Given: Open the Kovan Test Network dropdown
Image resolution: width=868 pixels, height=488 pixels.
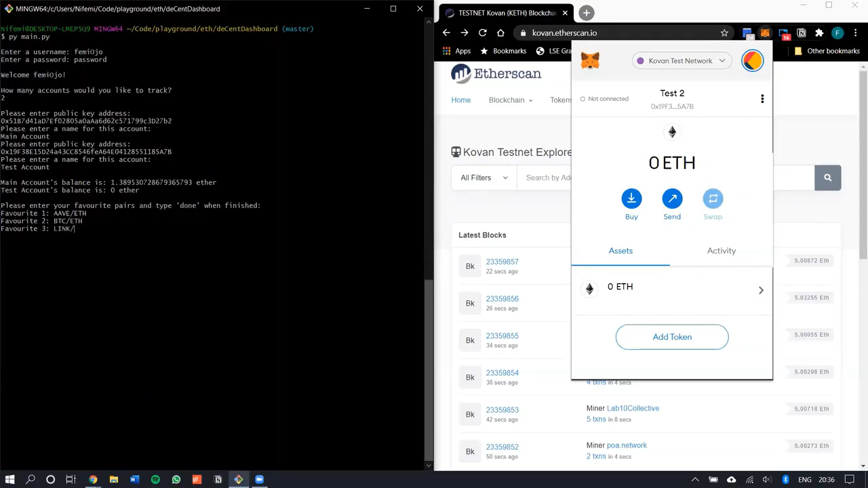Looking at the screenshot, I should pos(682,60).
